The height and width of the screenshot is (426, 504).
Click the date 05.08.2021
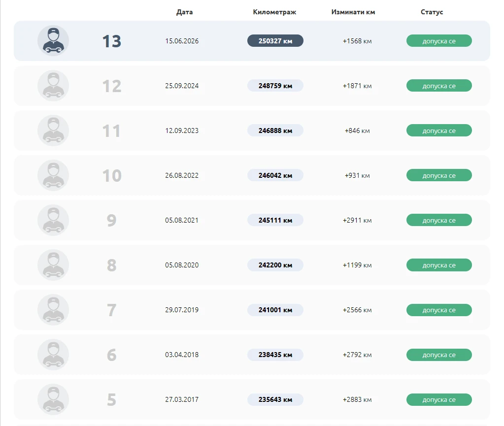[x=182, y=220]
